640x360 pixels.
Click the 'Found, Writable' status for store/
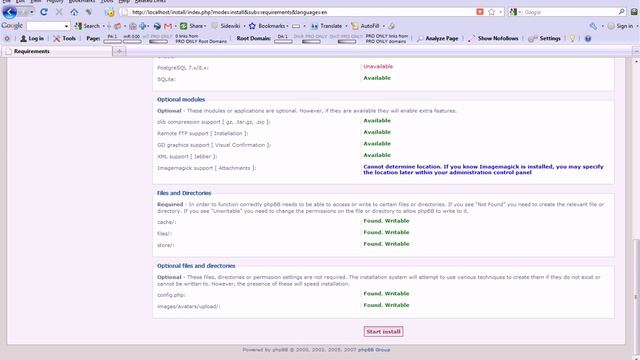[x=386, y=244]
